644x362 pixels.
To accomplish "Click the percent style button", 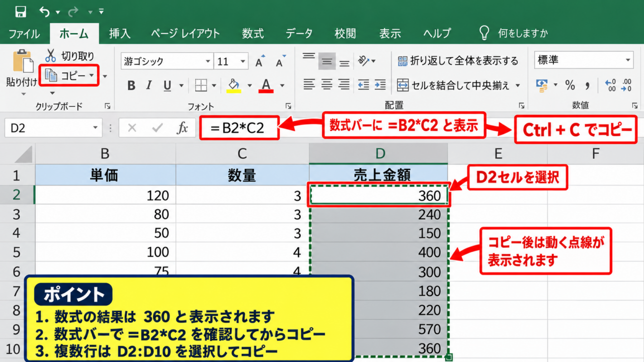I will (570, 85).
